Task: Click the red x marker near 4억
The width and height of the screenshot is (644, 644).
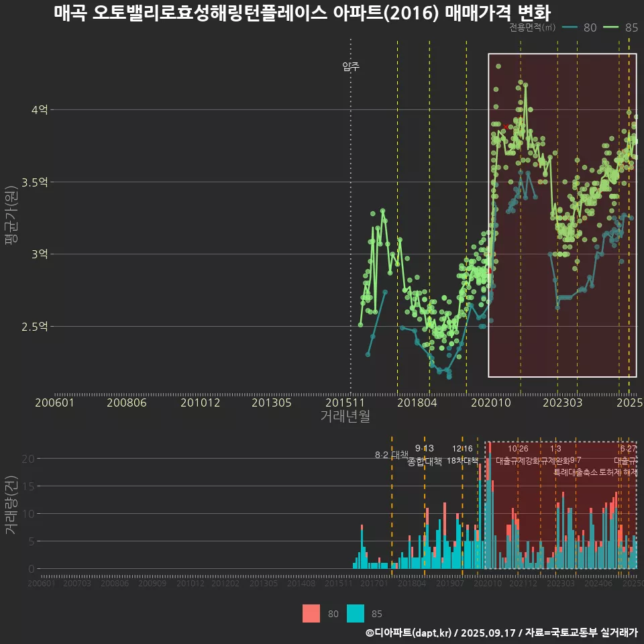Action: click(x=506, y=127)
